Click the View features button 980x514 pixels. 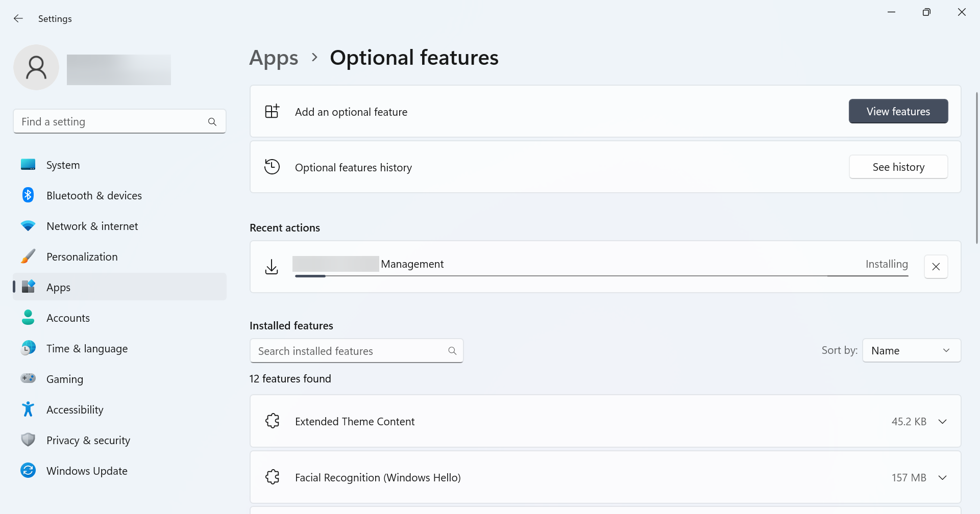898,111
